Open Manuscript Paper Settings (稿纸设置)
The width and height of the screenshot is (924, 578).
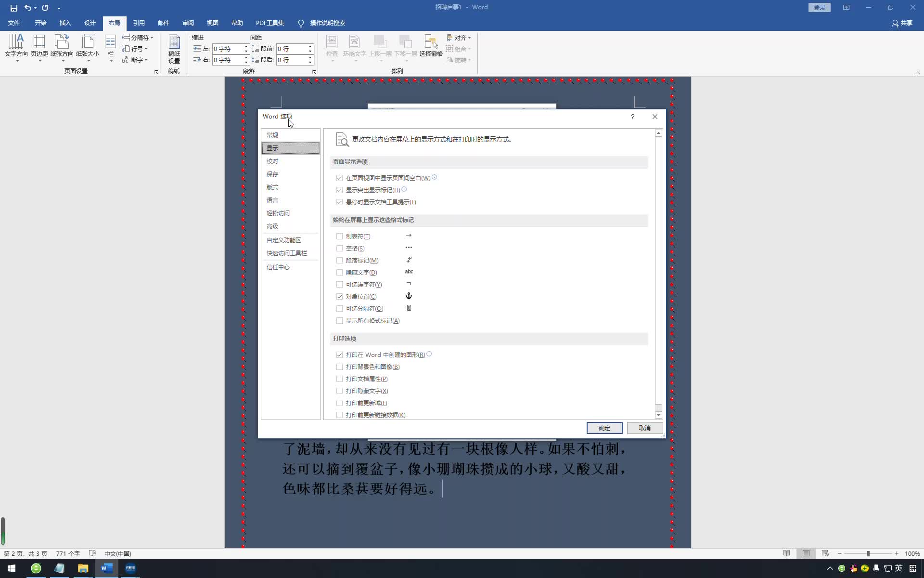174,49
